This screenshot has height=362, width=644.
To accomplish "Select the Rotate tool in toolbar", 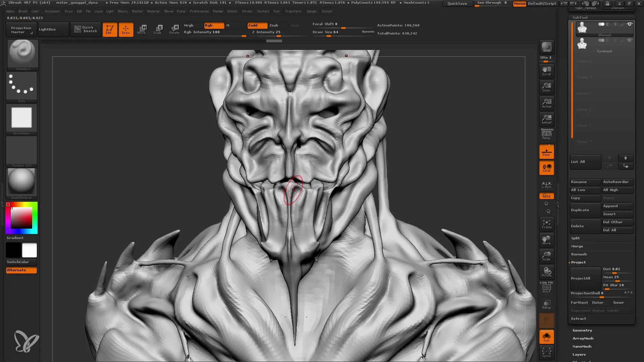I will (x=173, y=29).
